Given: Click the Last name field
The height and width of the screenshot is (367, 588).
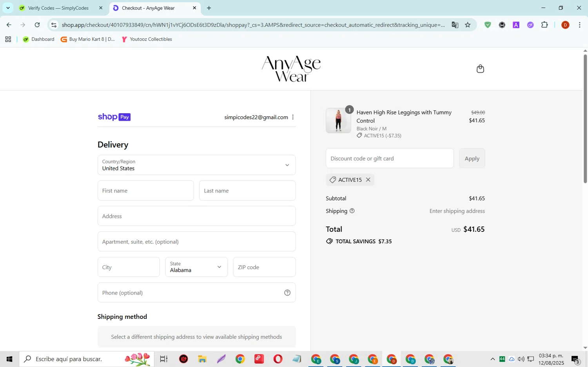Looking at the screenshot, I should tap(247, 191).
